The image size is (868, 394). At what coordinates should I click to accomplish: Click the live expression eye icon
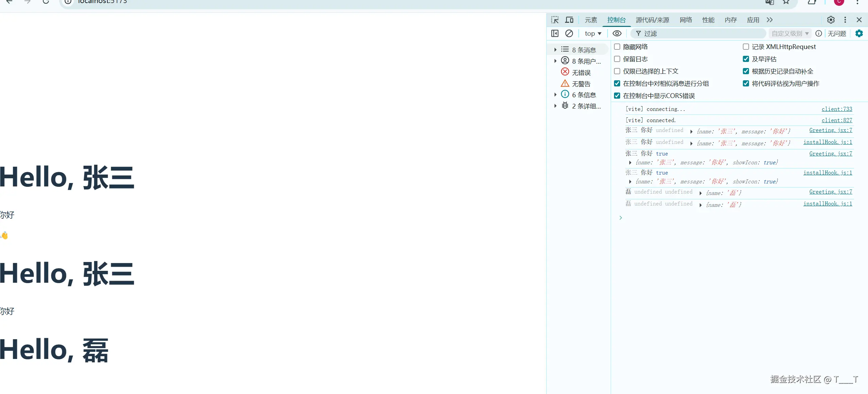point(617,33)
